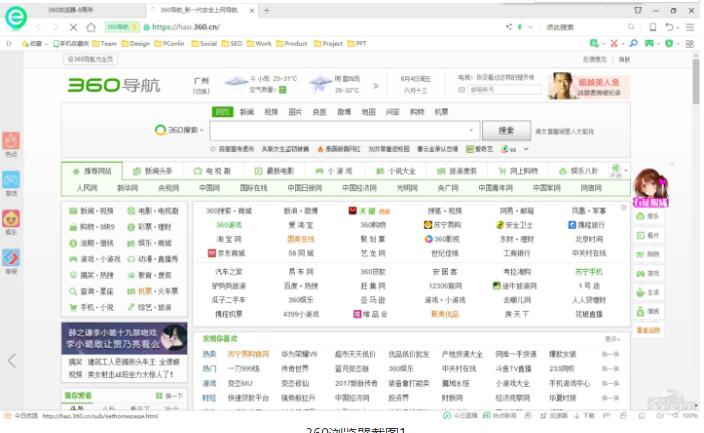Select the 网上购物 category tab
The image size is (704, 433).
(518, 171)
